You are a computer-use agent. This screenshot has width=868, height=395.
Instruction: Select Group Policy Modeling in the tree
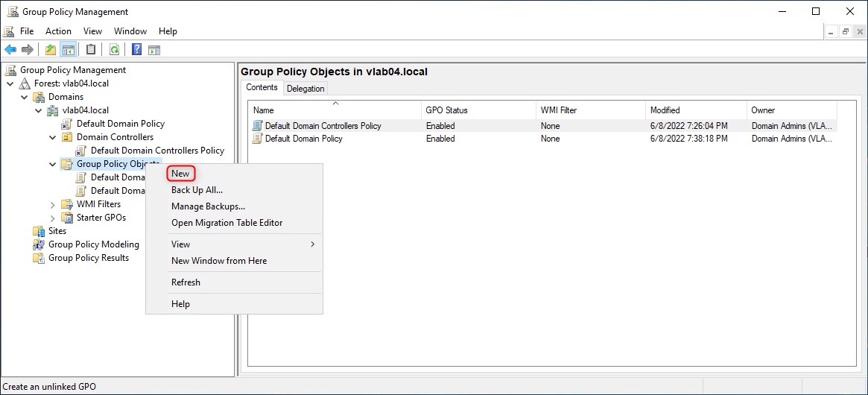(x=93, y=244)
